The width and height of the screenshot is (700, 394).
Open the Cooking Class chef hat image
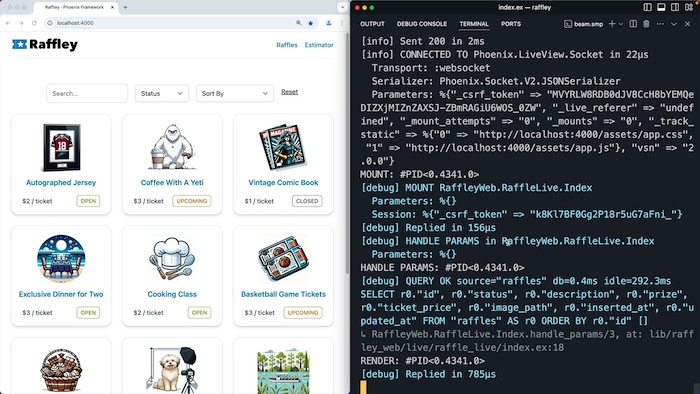click(172, 259)
